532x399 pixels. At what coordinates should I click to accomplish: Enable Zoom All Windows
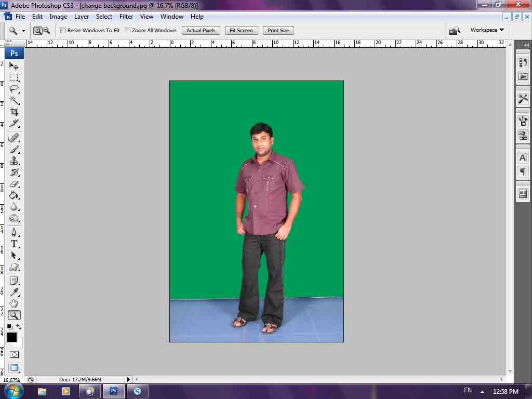127,30
